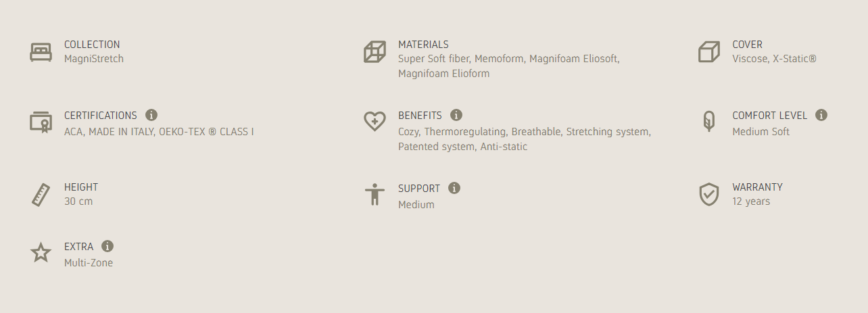Click the ruler icon beside Height
The width and height of the screenshot is (868, 313).
[41, 195]
